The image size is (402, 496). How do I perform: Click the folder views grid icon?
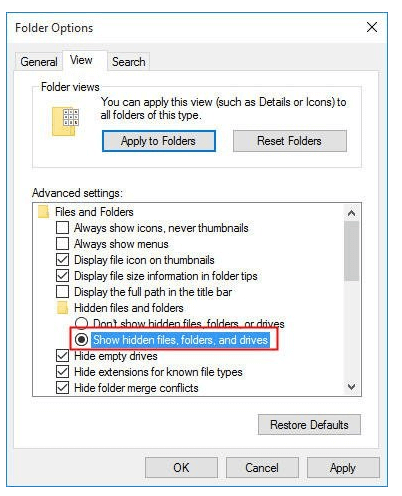point(65,122)
